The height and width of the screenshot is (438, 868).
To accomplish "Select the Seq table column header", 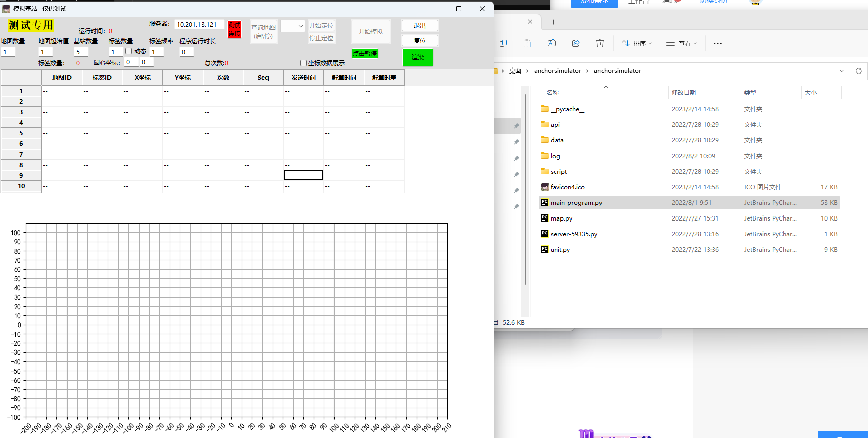I will (x=263, y=78).
